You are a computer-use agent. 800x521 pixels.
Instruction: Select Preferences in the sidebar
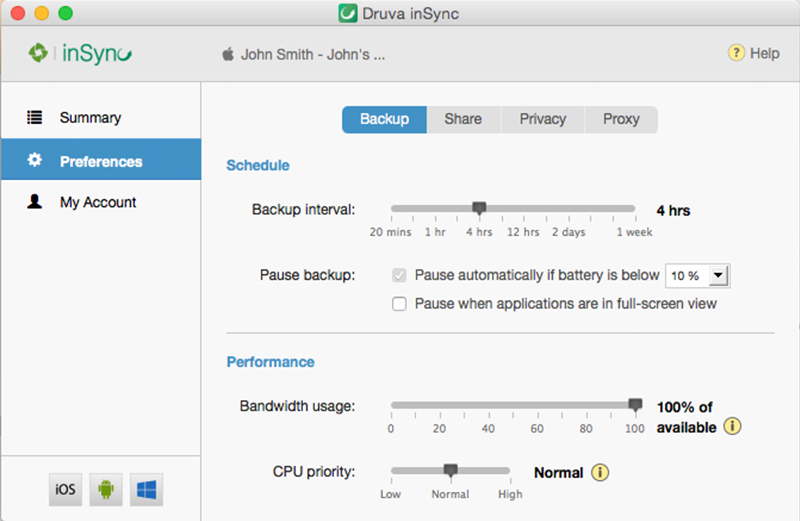click(101, 159)
